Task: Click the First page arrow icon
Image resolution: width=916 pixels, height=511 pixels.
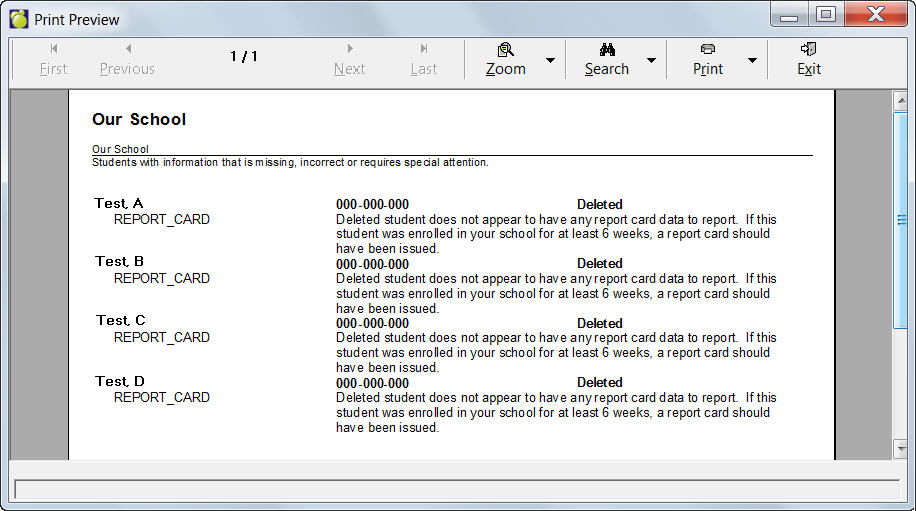Action: [x=53, y=49]
